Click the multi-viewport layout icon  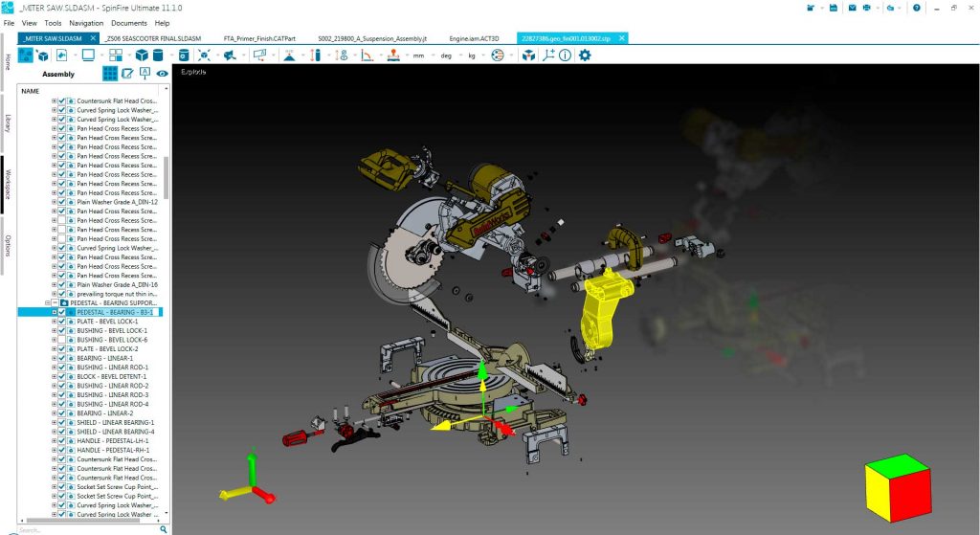[116, 55]
